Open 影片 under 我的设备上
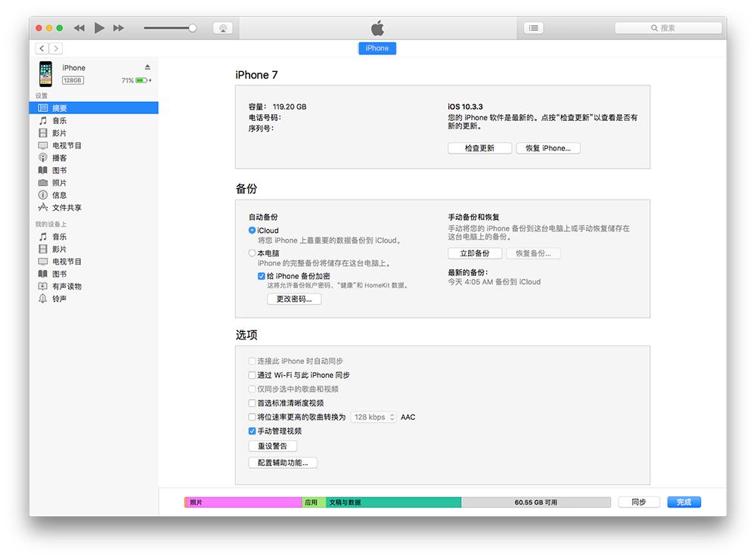Screen dimensions: 756x558 coord(94,250)
